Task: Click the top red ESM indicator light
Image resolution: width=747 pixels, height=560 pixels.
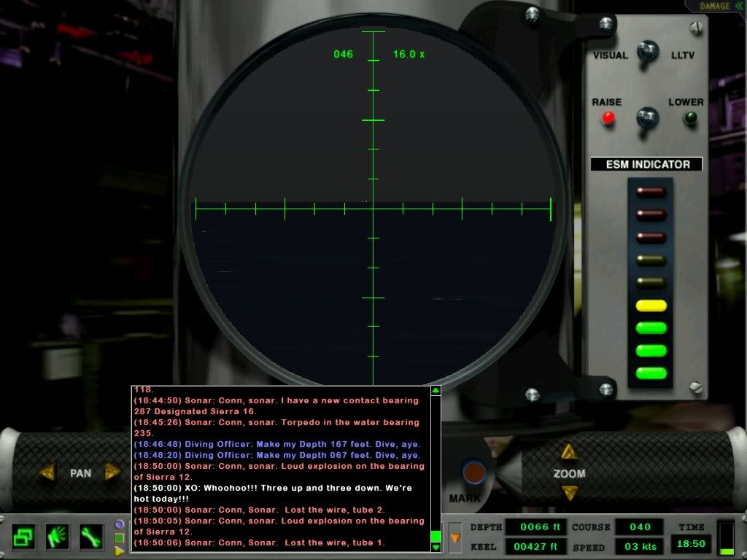Action: click(x=651, y=192)
